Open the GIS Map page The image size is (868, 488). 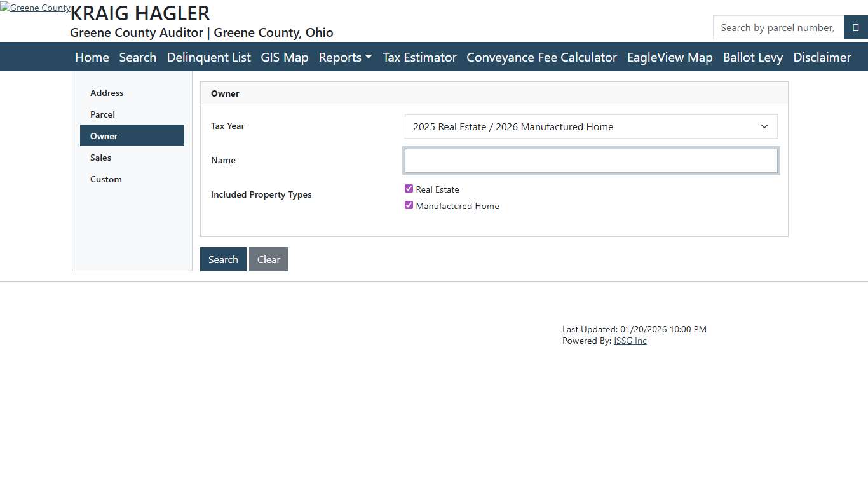[x=284, y=57]
